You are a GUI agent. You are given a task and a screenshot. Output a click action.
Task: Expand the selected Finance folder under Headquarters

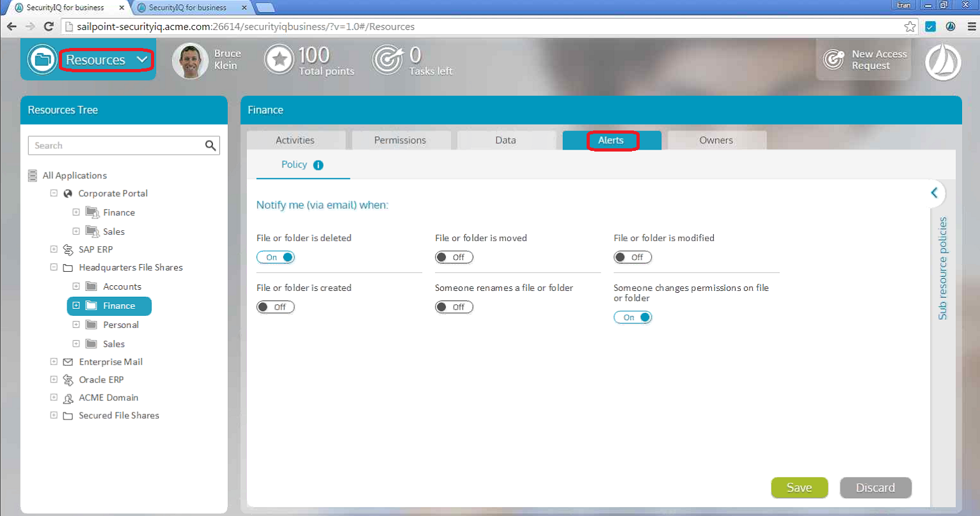pyautogui.click(x=76, y=306)
